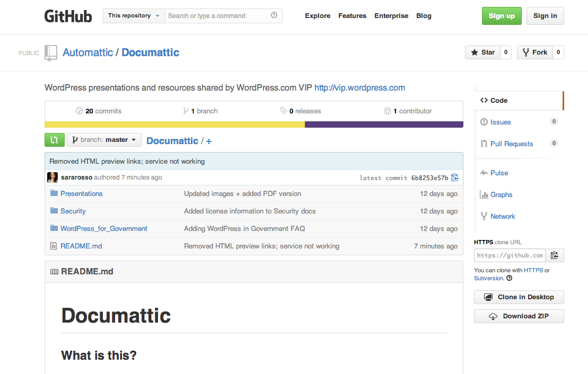Screen dimensions: 588x374
Task: Click the plus icon to create a new file
Action: (x=209, y=141)
